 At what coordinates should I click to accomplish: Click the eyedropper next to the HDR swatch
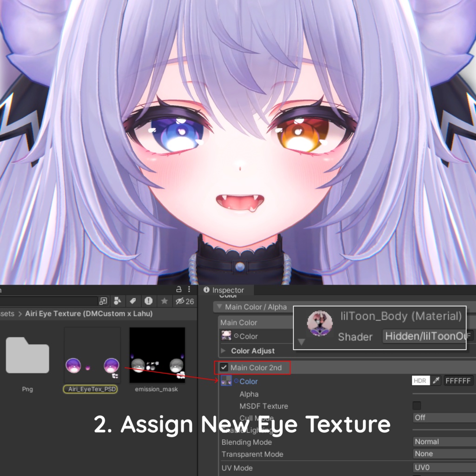coord(436,380)
